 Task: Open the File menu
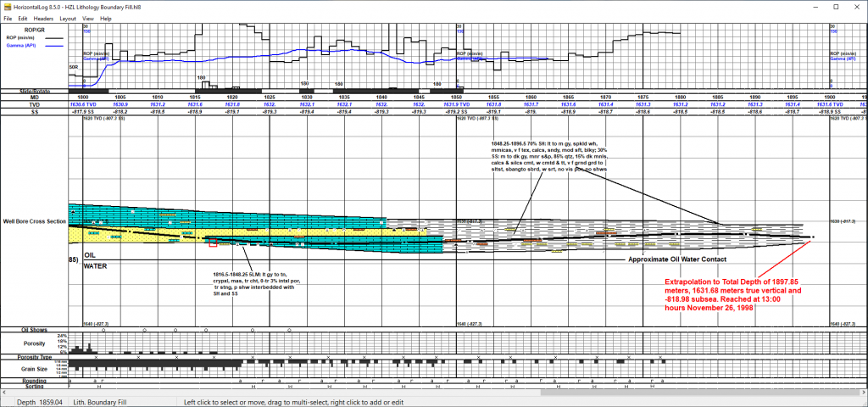click(x=8, y=18)
